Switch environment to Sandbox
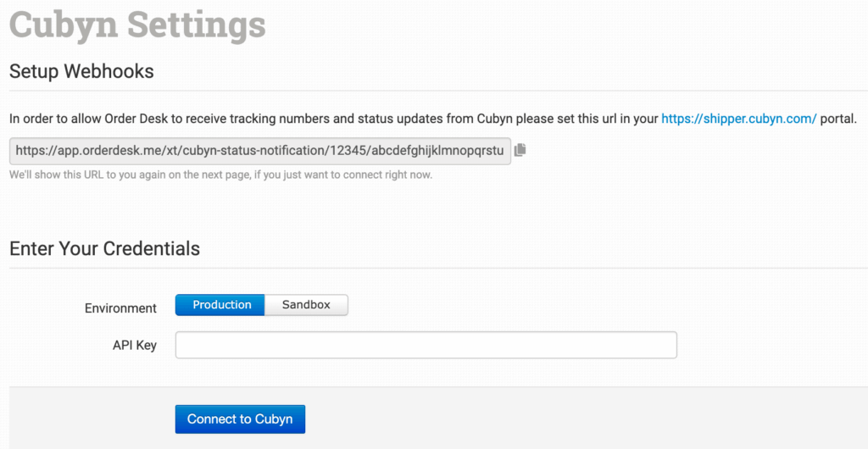The height and width of the screenshot is (449, 868). click(306, 305)
